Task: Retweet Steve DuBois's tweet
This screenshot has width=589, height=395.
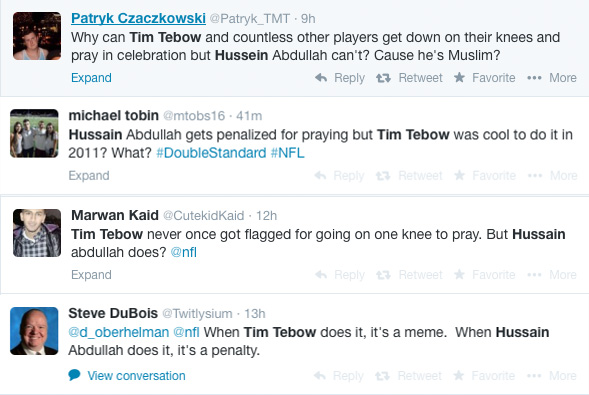Action: click(408, 375)
